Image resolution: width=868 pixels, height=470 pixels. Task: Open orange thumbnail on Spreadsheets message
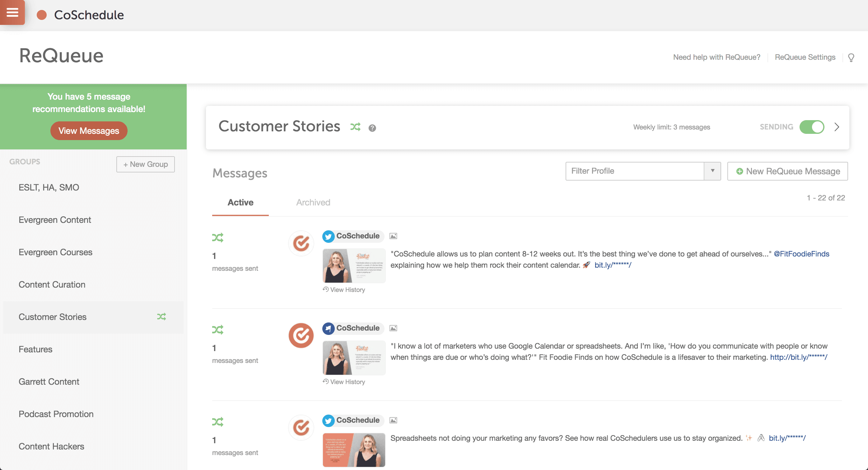point(354,450)
